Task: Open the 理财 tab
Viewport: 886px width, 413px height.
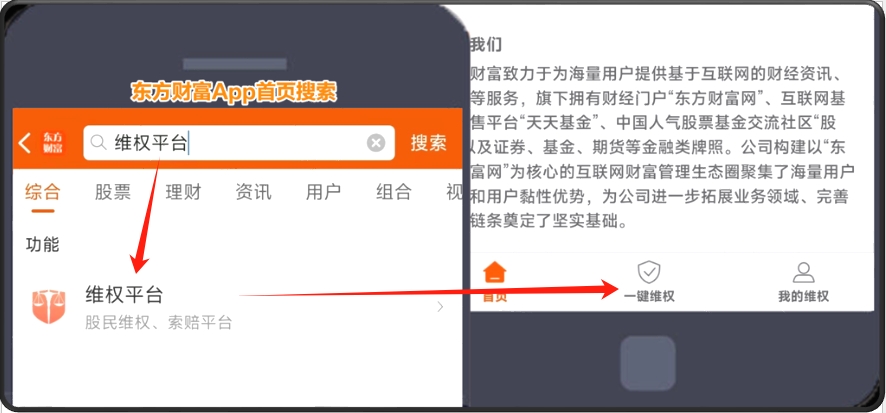Action: [183, 192]
